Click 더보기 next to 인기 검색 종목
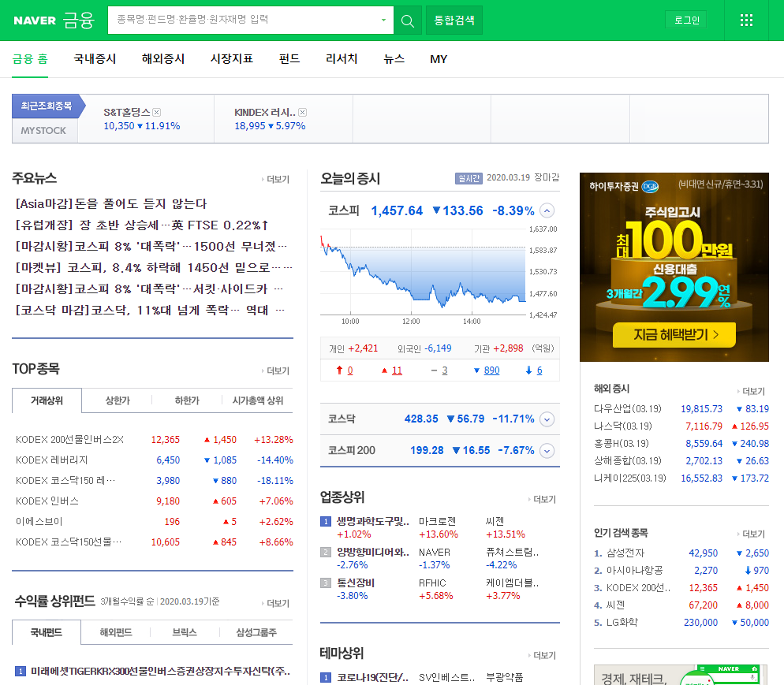The height and width of the screenshot is (685, 784). tap(752, 534)
